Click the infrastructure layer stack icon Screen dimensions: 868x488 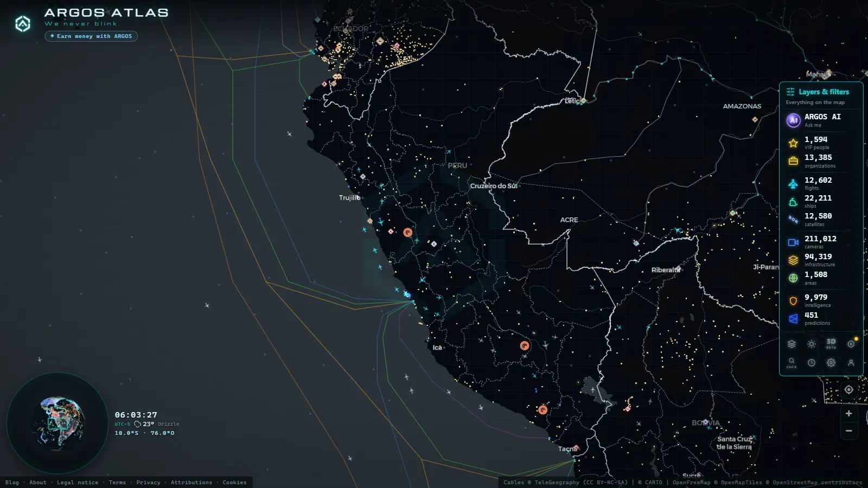[x=793, y=260]
